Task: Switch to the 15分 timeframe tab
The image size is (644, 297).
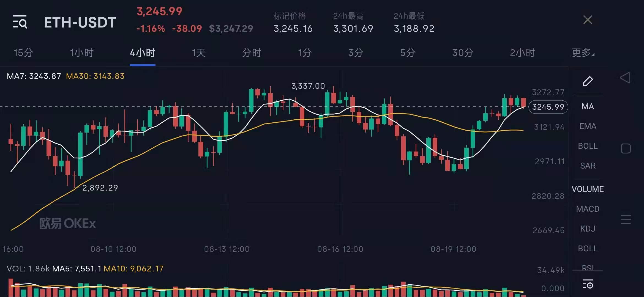Action: tap(23, 53)
